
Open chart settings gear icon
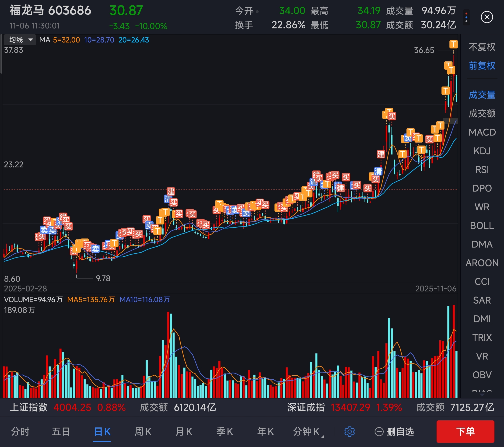tap(349, 431)
